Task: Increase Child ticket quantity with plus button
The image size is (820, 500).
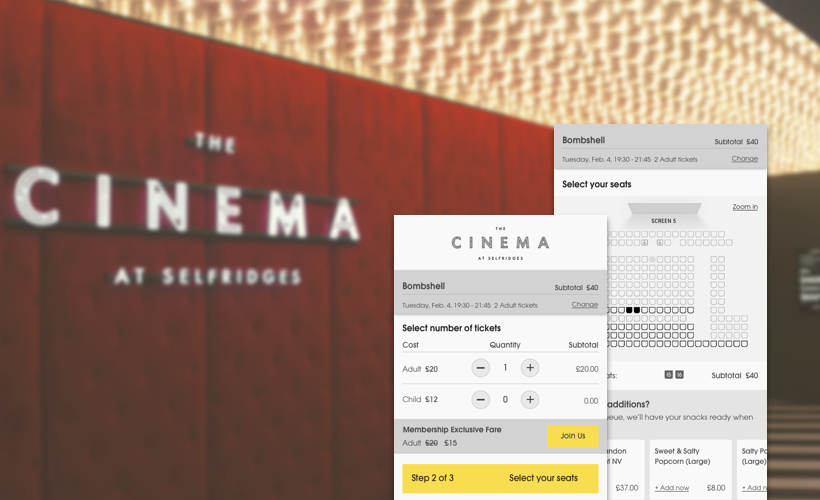Action: pos(530,400)
